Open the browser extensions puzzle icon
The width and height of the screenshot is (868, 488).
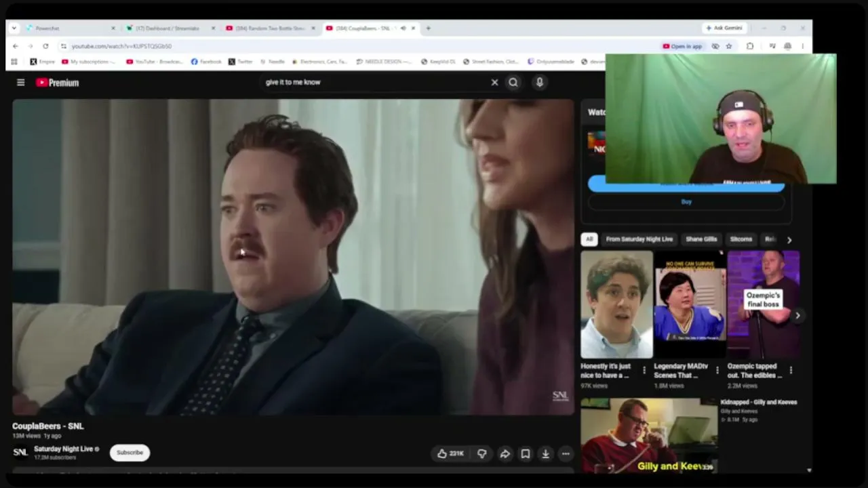(x=750, y=46)
